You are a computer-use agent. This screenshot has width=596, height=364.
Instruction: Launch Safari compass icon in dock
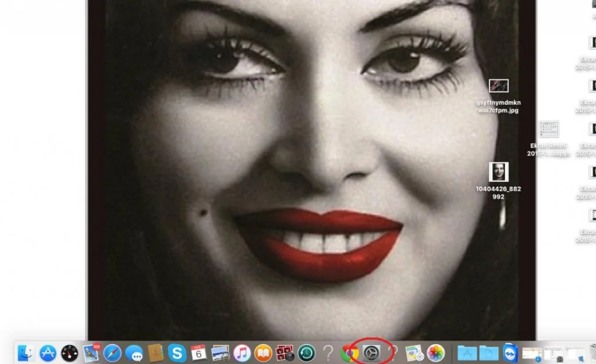point(112,353)
